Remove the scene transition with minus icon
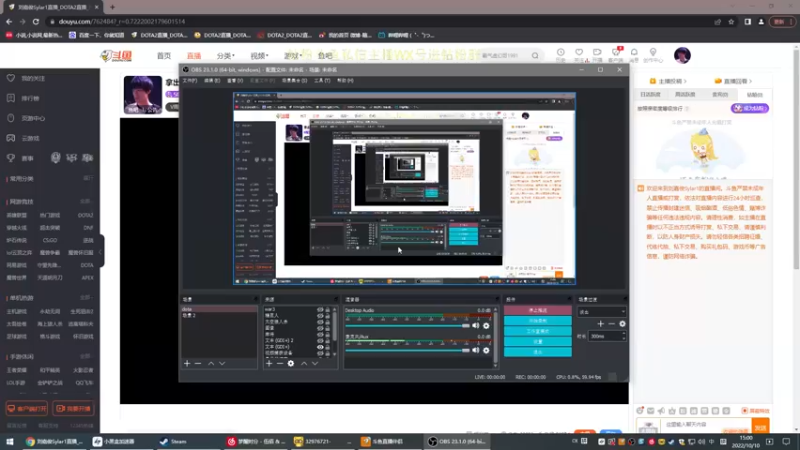Screen dimensions: 800x450 pyautogui.click(x=611, y=323)
